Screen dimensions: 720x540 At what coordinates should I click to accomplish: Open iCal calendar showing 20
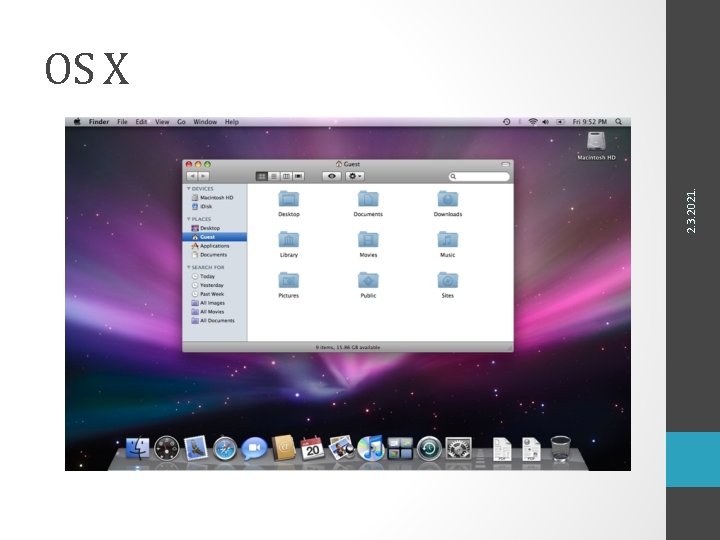(312, 449)
